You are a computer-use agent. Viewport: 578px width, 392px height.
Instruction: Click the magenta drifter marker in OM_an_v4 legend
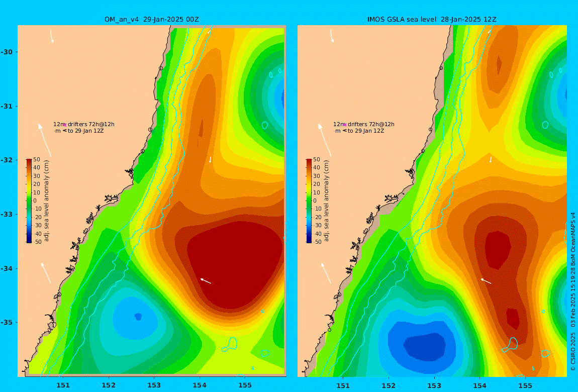coord(64,125)
